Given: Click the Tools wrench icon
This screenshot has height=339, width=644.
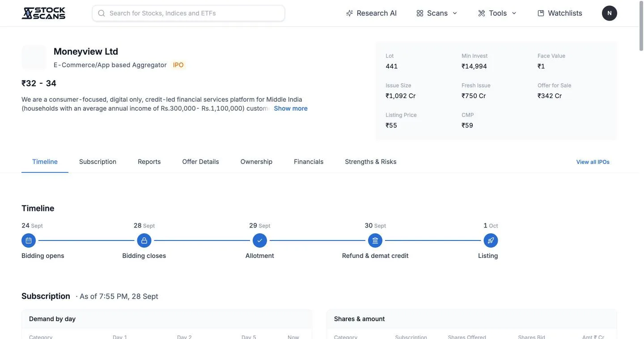Looking at the screenshot, I should point(482,13).
